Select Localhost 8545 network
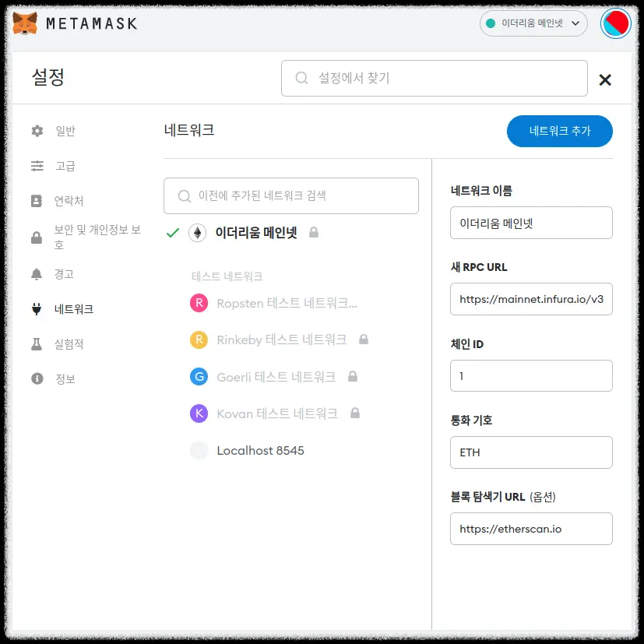This screenshot has width=644, height=644. click(x=260, y=451)
